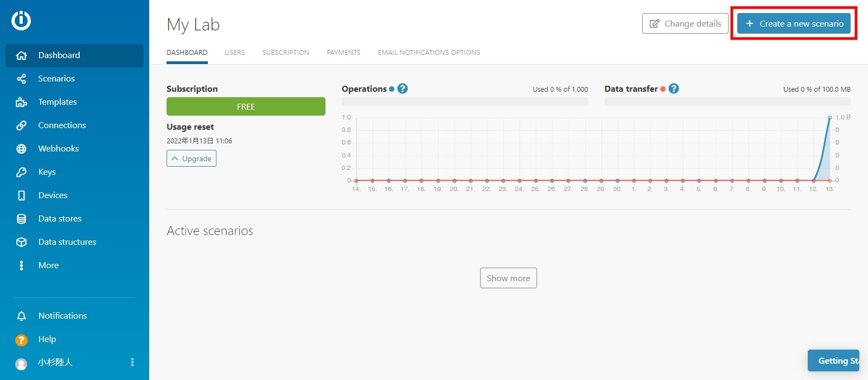Click the Notifications bell icon
The height and width of the screenshot is (380, 868).
[x=21, y=316]
